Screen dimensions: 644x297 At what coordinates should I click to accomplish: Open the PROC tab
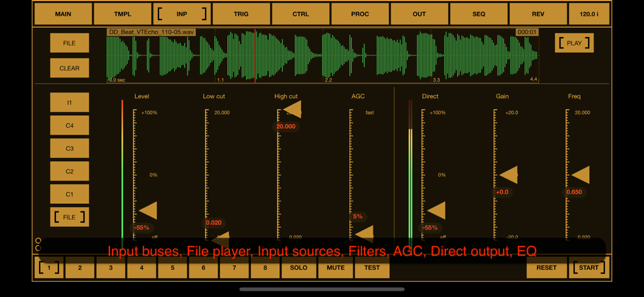360,14
